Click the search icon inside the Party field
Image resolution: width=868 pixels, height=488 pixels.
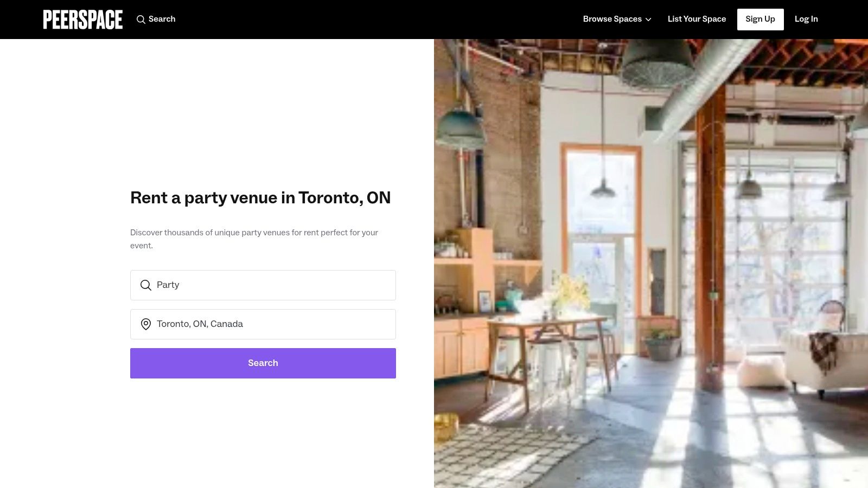click(145, 285)
